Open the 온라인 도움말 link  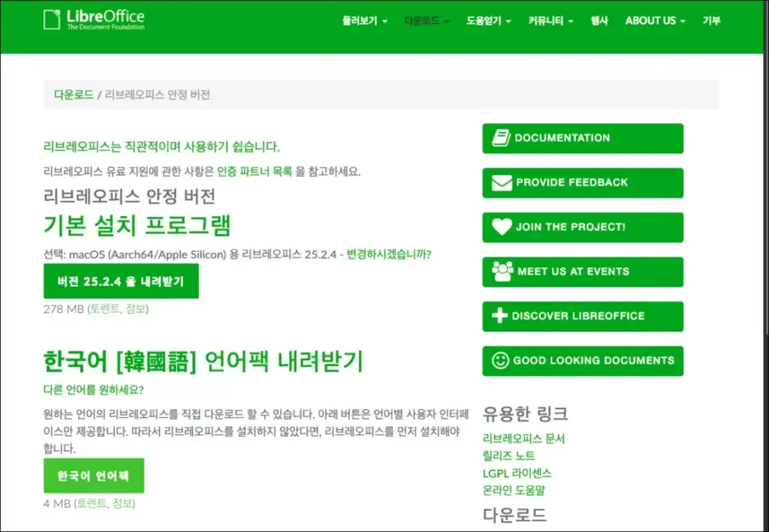[x=514, y=490]
